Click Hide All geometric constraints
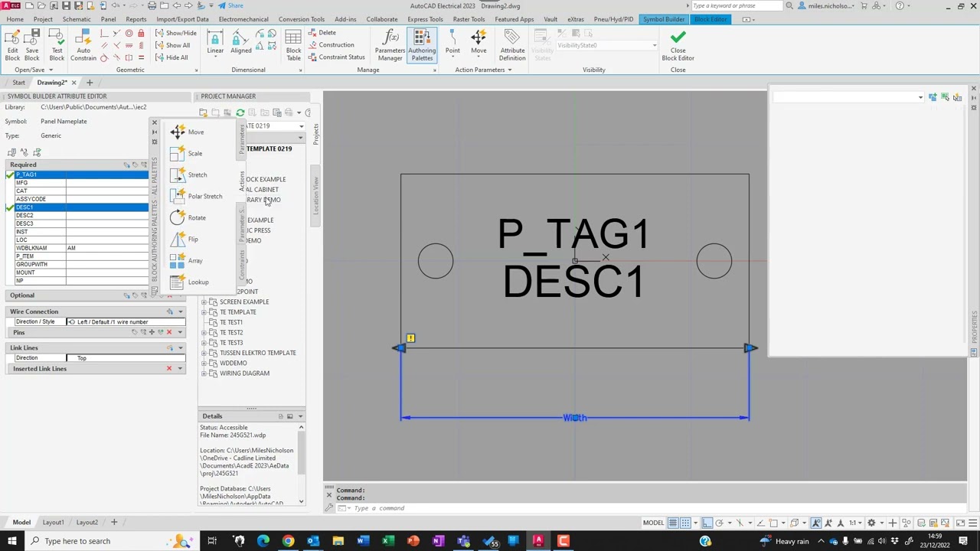This screenshot has height=551, width=980. coord(171,57)
